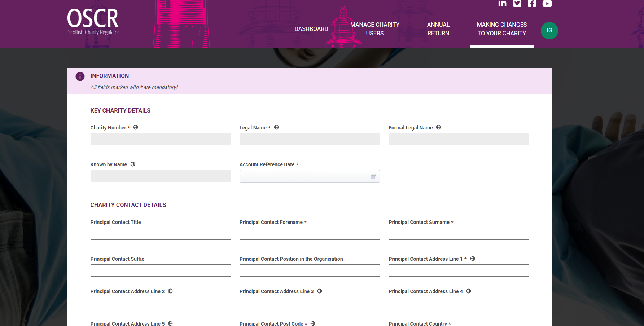Viewport: 644px width, 326px height.
Task: Click the globe icon beside Known by Name
Action: point(133,164)
